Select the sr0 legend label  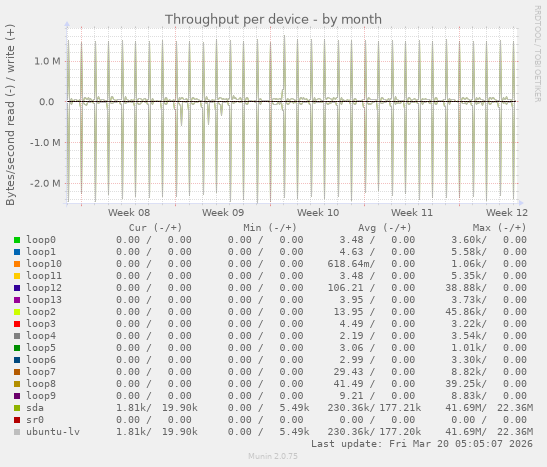pyautogui.click(x=35, y=420)
